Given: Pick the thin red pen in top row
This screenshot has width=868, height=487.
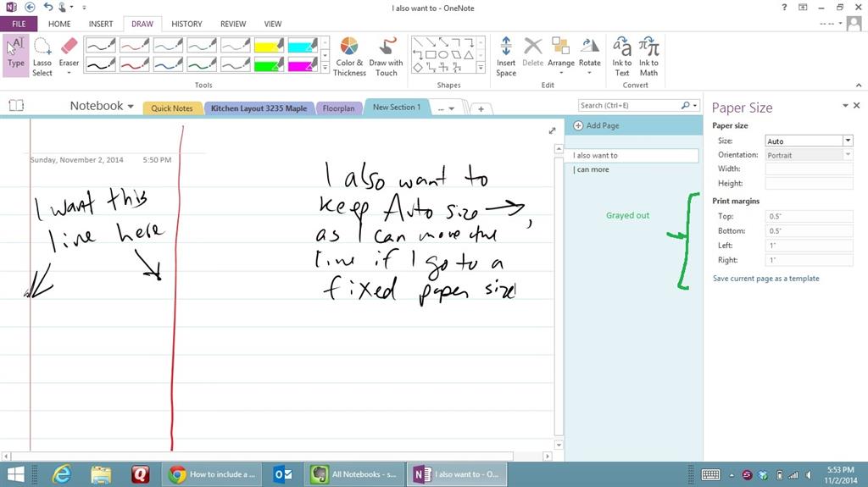Looking at the screenshot, I should [x=134, y=45].
